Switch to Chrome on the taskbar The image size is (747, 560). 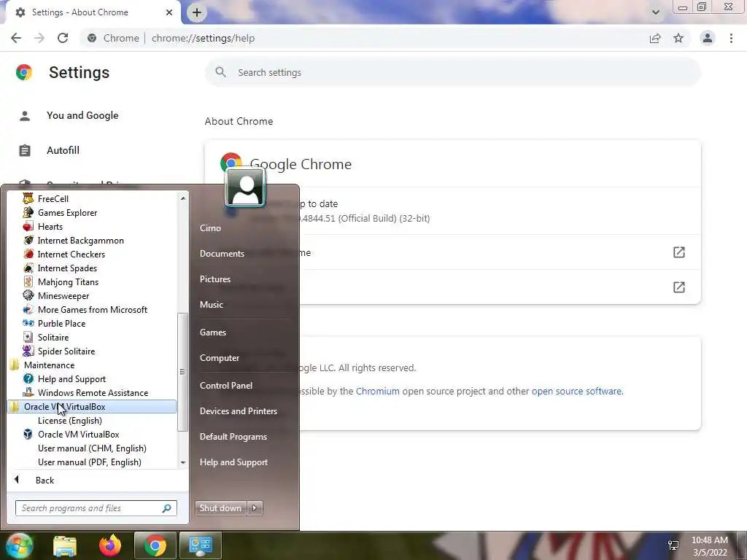coord(155,545)
